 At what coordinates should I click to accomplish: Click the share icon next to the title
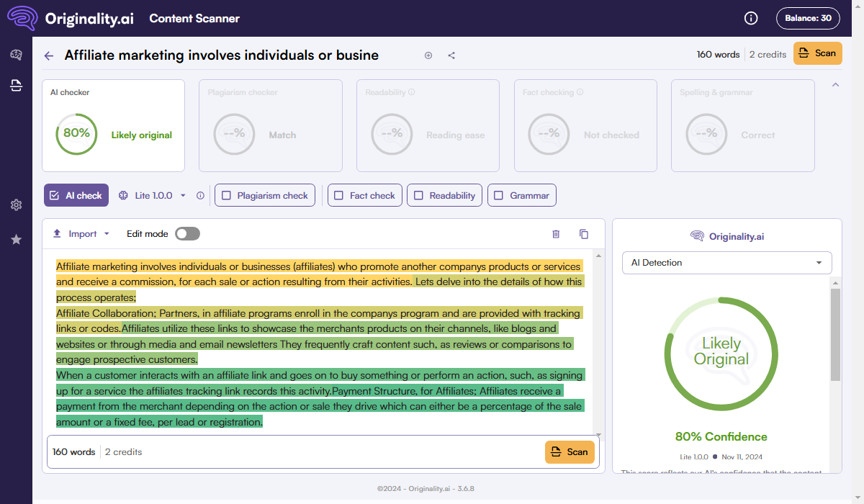coord(451,55)
